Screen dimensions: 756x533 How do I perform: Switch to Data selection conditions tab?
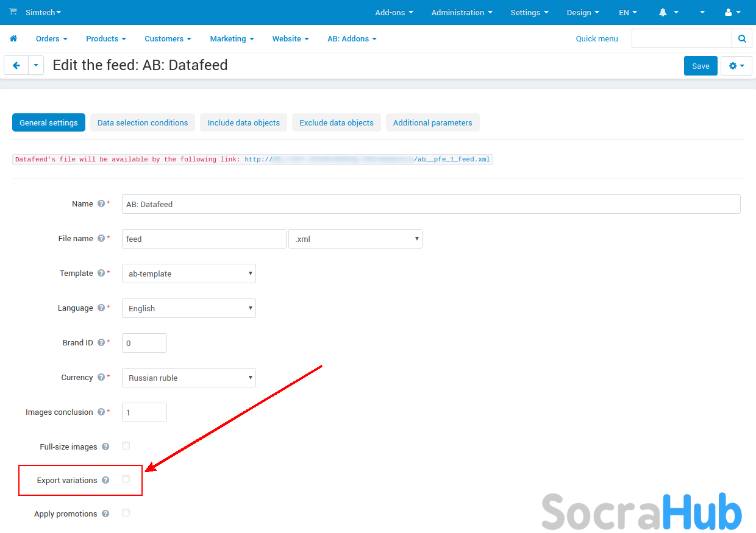(x=143, y=122)
